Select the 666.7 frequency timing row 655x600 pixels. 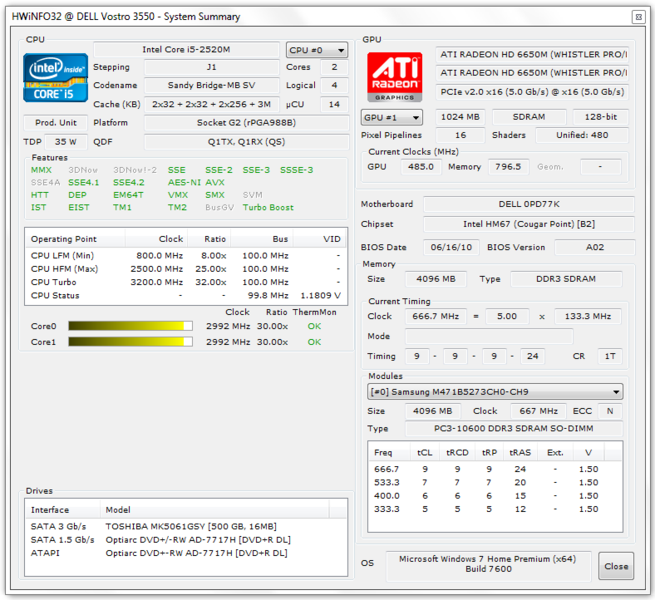pyautogui.click(x=495, y=469)
